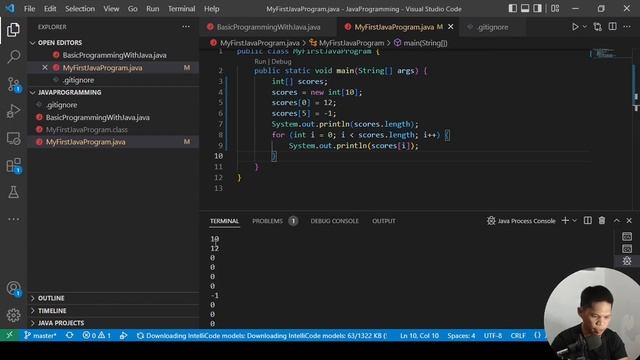
Task: Open the Help menu
Action: 211,9
